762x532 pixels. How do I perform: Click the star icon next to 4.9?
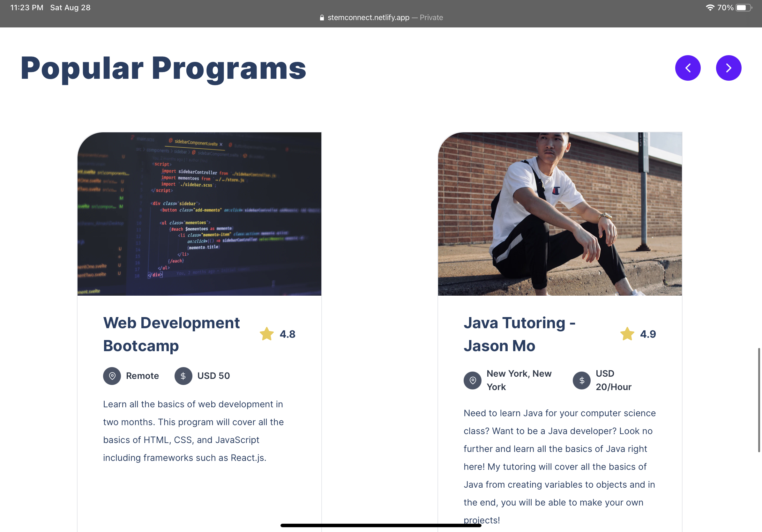(627, 334)
